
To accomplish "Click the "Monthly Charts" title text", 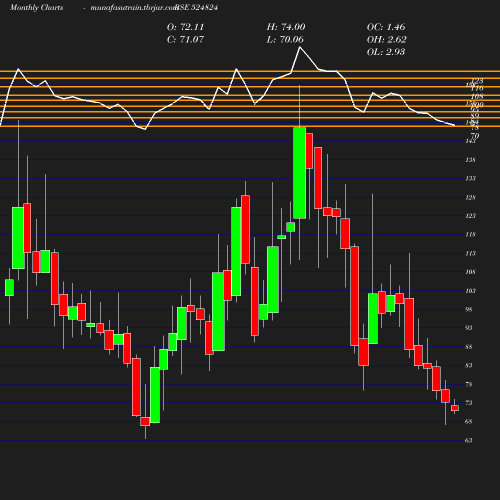I will pos(37,7).
